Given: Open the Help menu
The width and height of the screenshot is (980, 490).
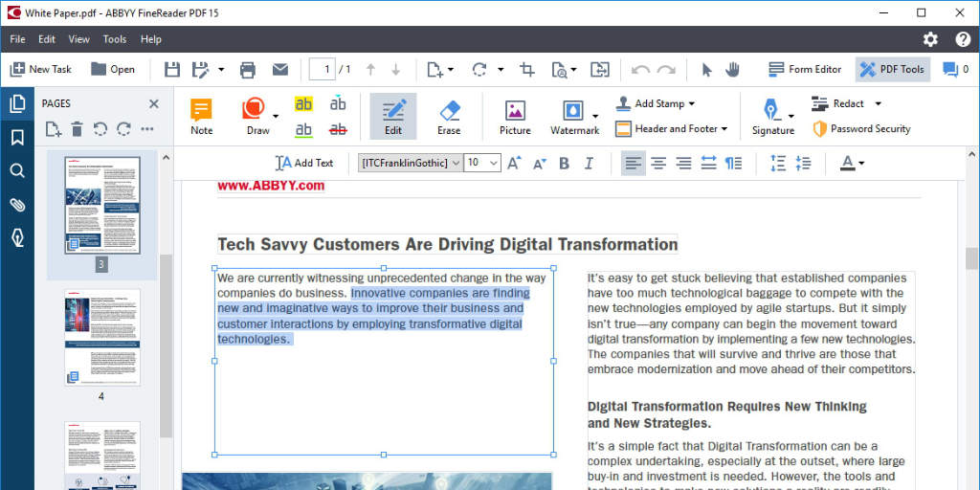Looking at the screenshot, I should pos(150,39).
